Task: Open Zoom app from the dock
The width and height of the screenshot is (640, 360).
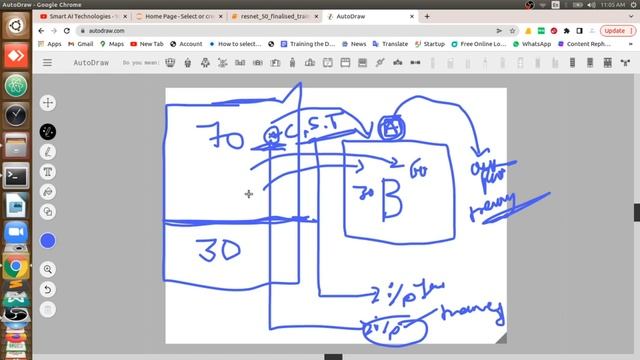Action: tap(16, 232)
